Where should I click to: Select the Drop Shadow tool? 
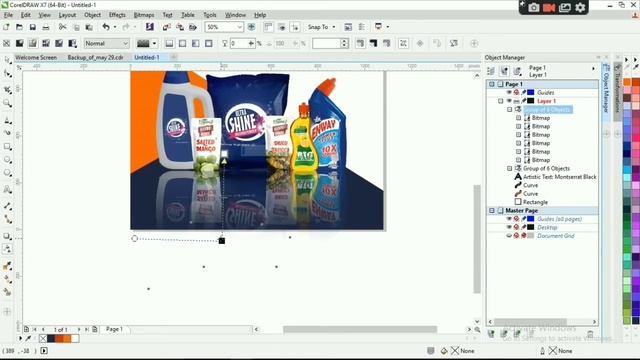[x=7, y=236]
